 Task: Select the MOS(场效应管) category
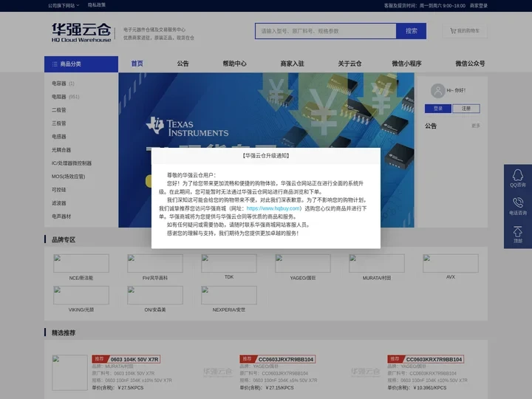(x=68, y=177)
